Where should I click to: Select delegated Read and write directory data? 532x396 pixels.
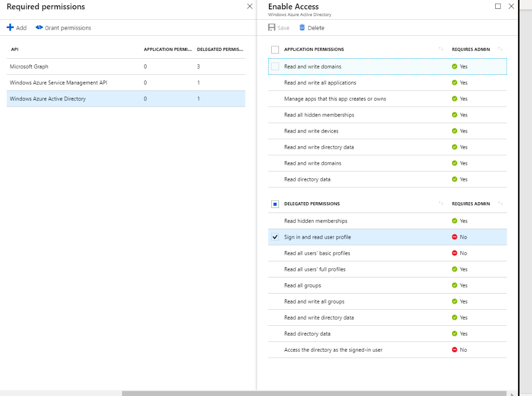(388, 318)
